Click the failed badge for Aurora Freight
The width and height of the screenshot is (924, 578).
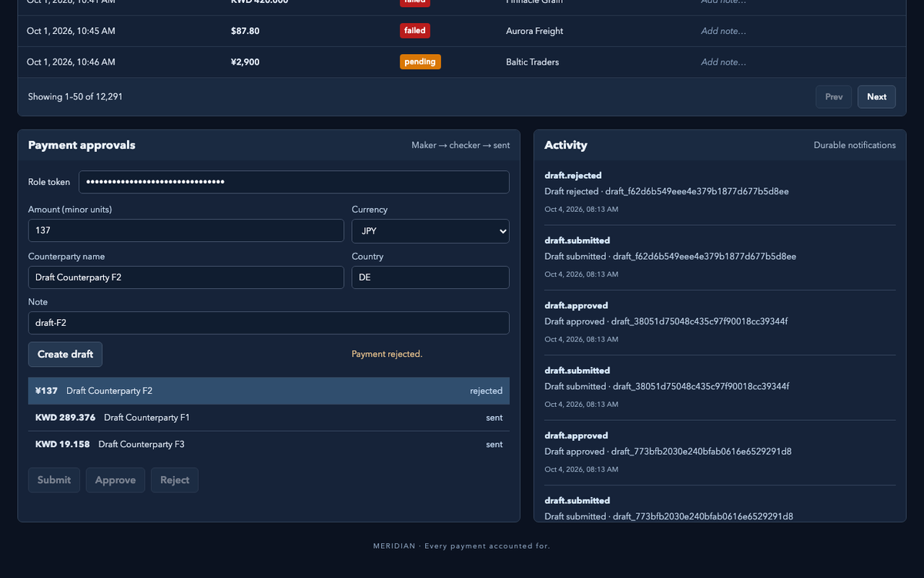click(414, 31)
